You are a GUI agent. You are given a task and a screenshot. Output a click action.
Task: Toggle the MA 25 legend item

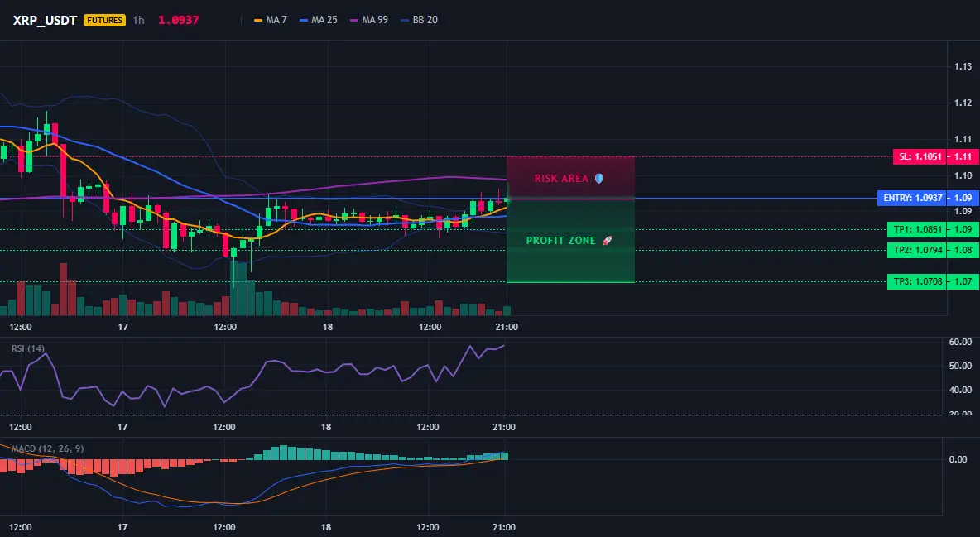click(318, 20)
